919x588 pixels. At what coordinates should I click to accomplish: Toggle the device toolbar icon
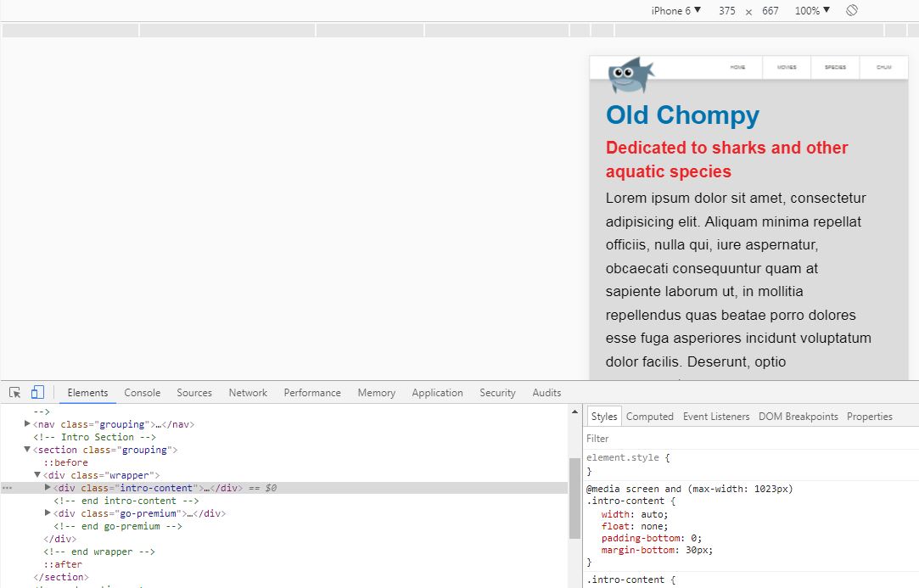[x=37, y=393]
